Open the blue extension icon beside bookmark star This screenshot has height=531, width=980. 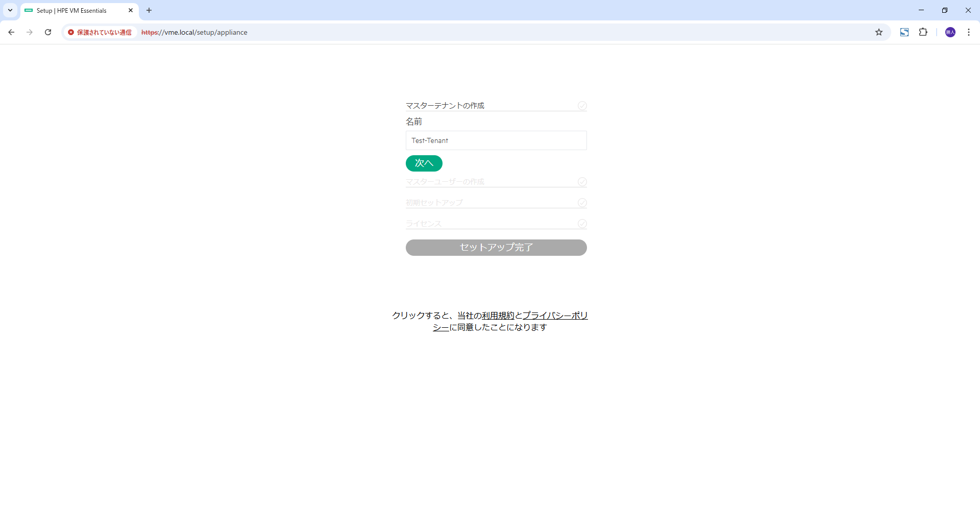tap(904, 32)
